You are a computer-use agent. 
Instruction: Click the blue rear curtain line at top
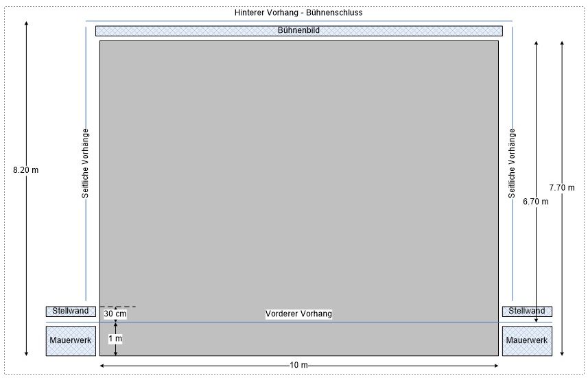click(172, 21)
